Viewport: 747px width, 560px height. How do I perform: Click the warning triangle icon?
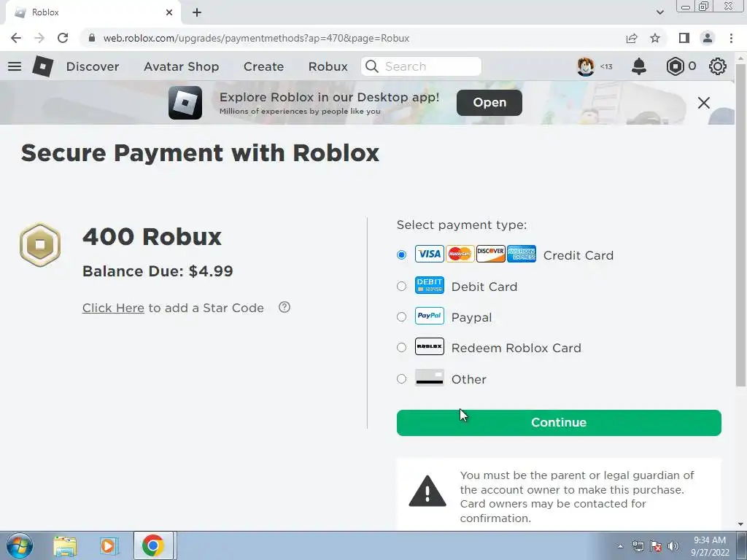coord(427,491)
